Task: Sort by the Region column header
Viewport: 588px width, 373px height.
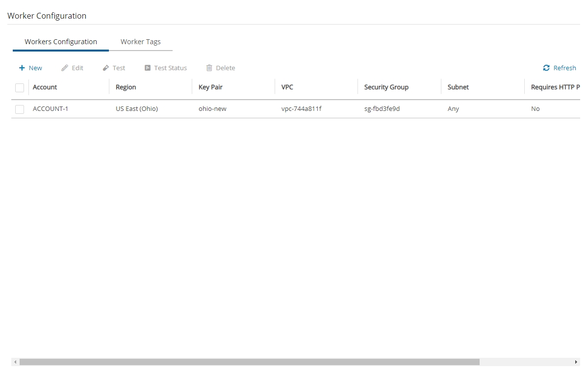Action: click(x=126, y=87)
